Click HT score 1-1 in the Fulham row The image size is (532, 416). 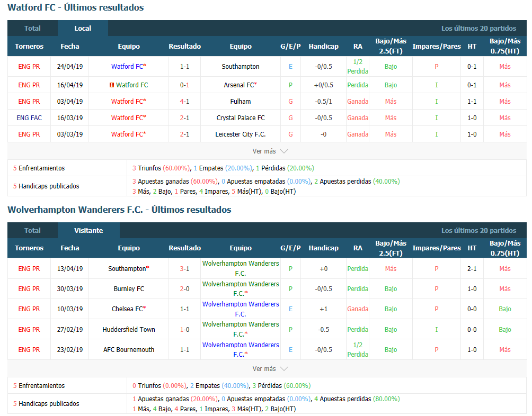click(472, 101)
